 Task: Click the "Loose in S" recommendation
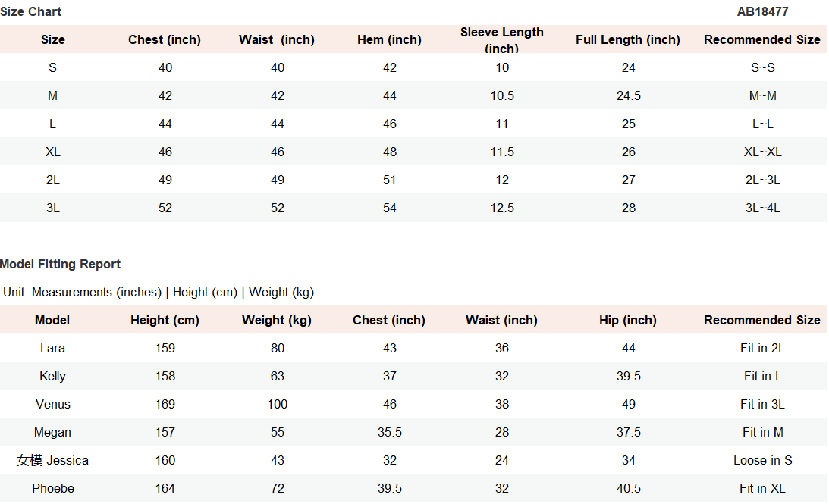(762, 460)
